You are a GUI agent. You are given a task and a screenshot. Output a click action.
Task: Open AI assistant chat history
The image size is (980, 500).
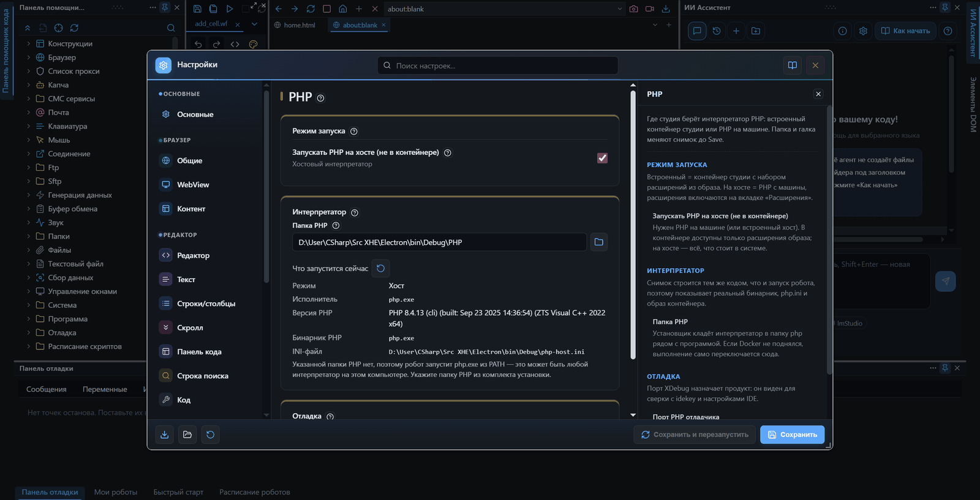[717, 31]
